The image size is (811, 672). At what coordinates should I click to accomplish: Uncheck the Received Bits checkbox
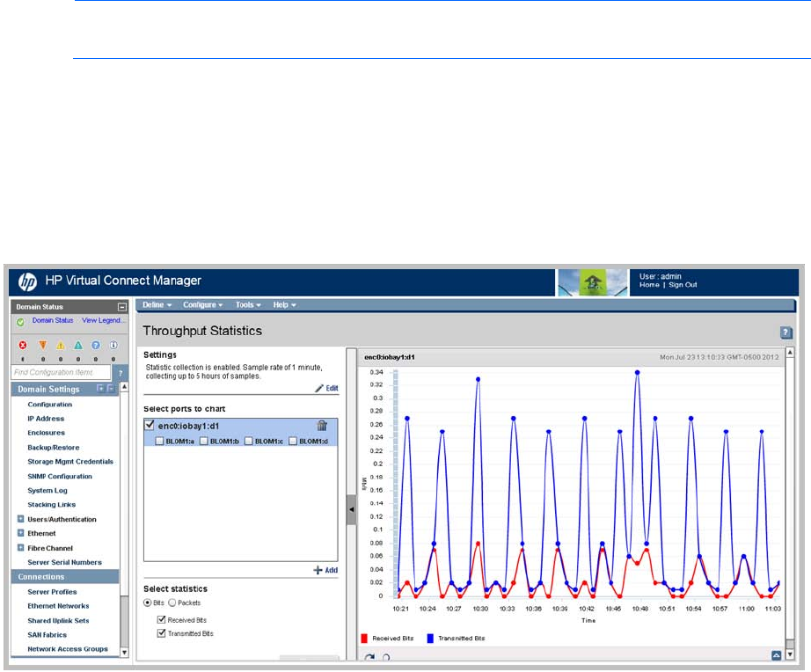coord(160,620)
